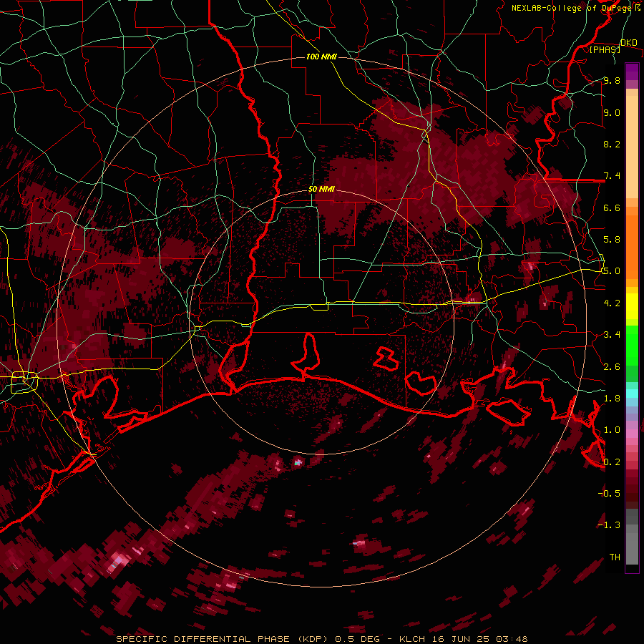Viewport: 644px width, 644px height.
Task: Click the 5.0 value on the color scale
Action: pyautogui.click(x=612, y=271)
